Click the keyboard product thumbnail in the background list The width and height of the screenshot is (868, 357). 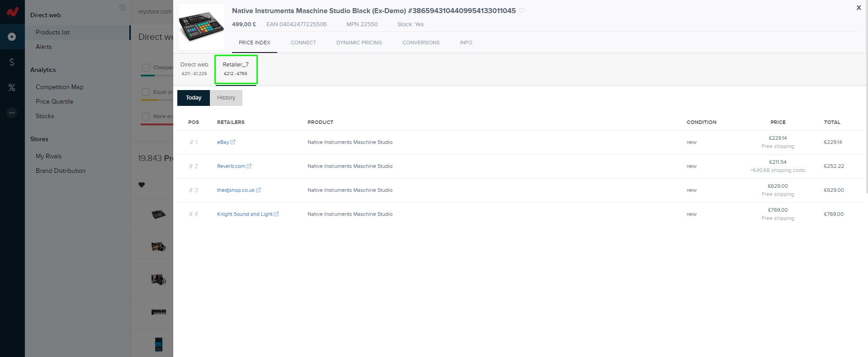(x=159, y=312)
